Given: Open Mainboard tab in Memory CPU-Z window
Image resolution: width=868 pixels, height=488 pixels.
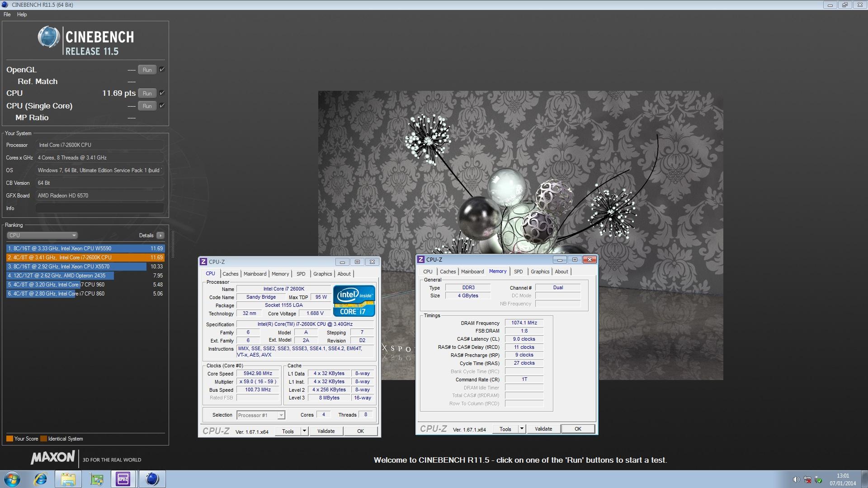Looking at the screenshot, I should pyautogui.click(x=472, y=272).
